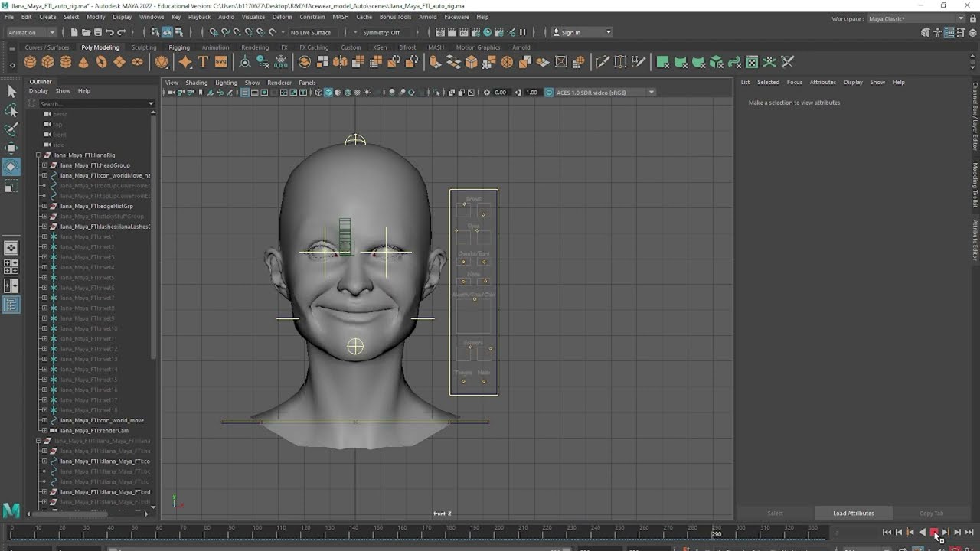This screenshot has height=551, width=980.
Task: Create a polygon cone from shelf
Action: pyautogui.click(x=83, y=62)
